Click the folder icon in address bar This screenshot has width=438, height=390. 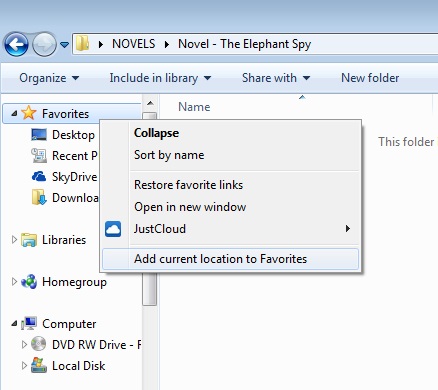[x=82, y=44]
